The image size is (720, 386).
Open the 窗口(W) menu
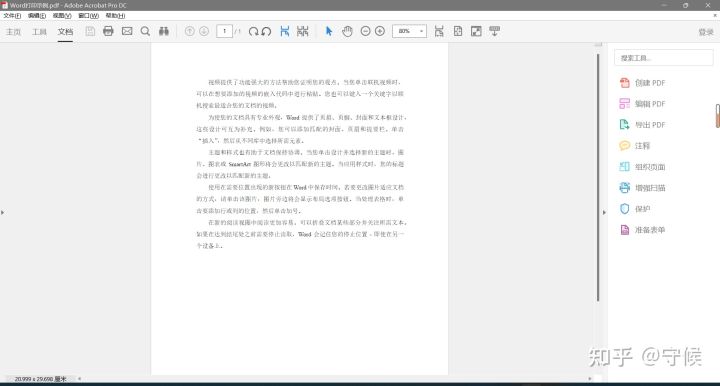(88, 16)
